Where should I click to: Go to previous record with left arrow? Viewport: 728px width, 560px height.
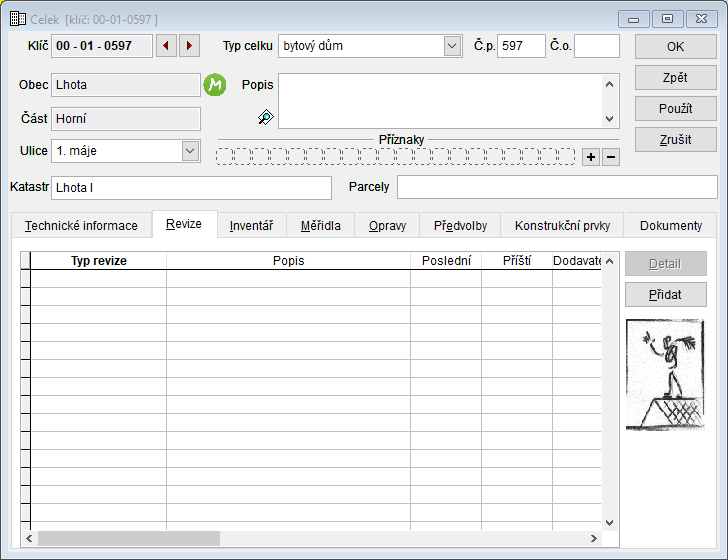(166, 46)
